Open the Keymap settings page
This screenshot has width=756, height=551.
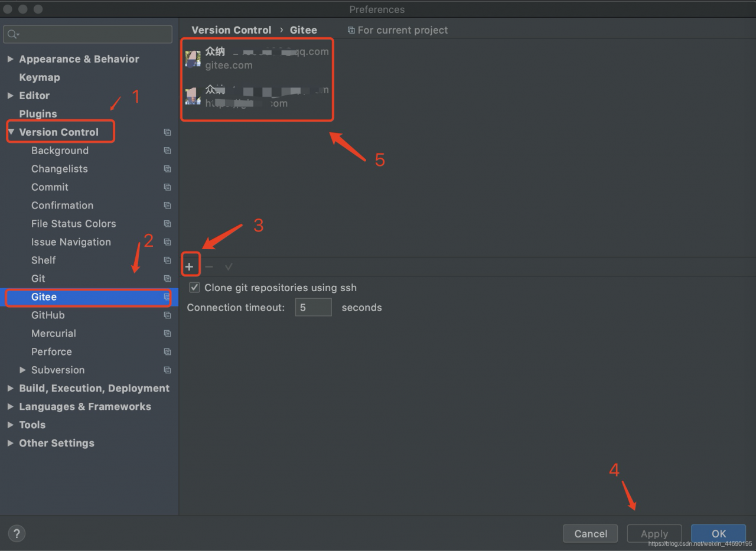pyautogui.click(x=40, y=77)
